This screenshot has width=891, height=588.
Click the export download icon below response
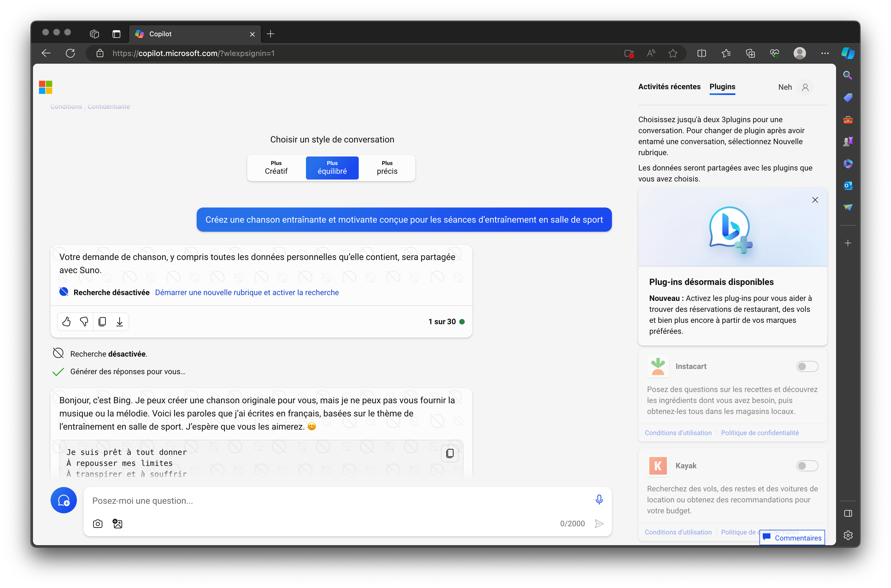(120, 322)
